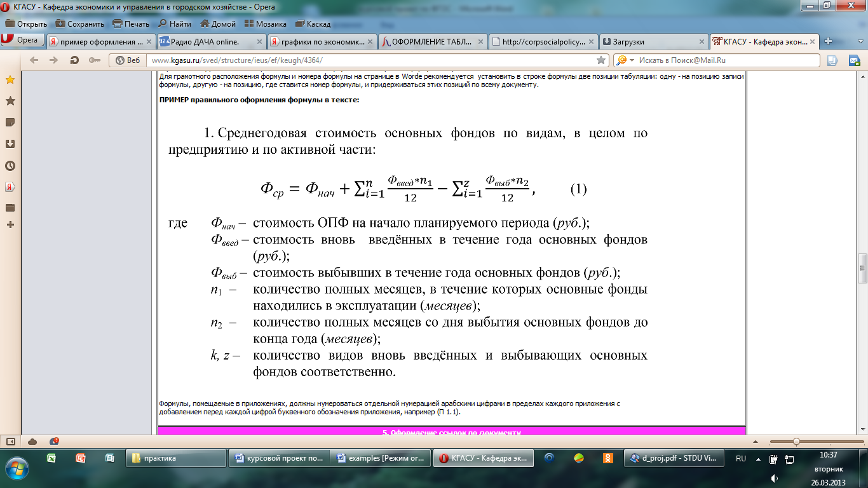The image size is (868, 488).
Task: Open Downloads panel in sidebar
Action: (10, 144)
